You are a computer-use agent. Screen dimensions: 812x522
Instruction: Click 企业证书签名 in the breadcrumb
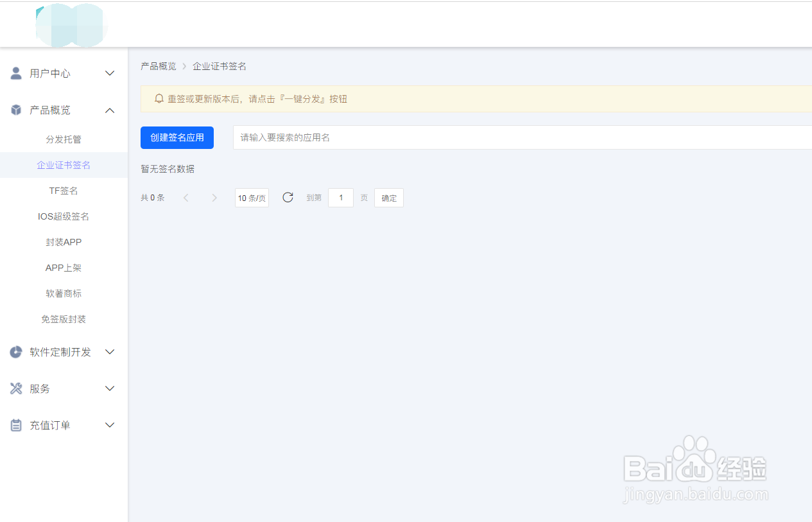point(220,66)
